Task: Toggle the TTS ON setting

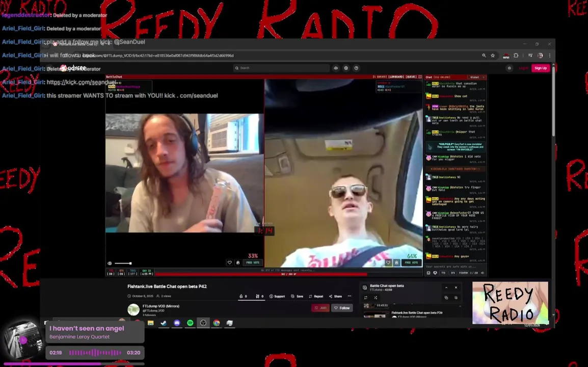Action: 111,272
